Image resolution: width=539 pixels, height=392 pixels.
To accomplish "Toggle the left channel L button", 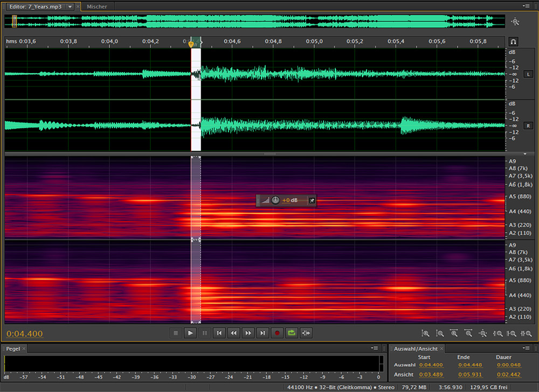I will pyautogui.click(x=528, y=74).
